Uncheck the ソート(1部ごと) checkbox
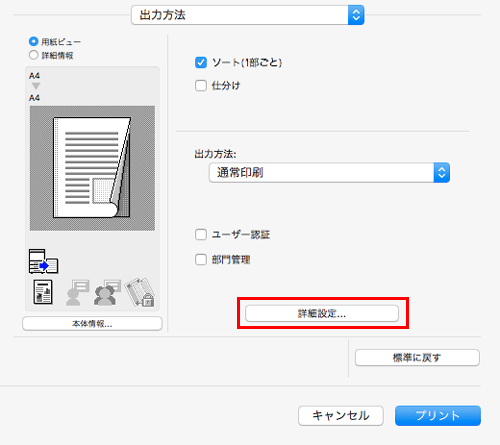This screenshot has width=500, height=445. pos(201,62)
